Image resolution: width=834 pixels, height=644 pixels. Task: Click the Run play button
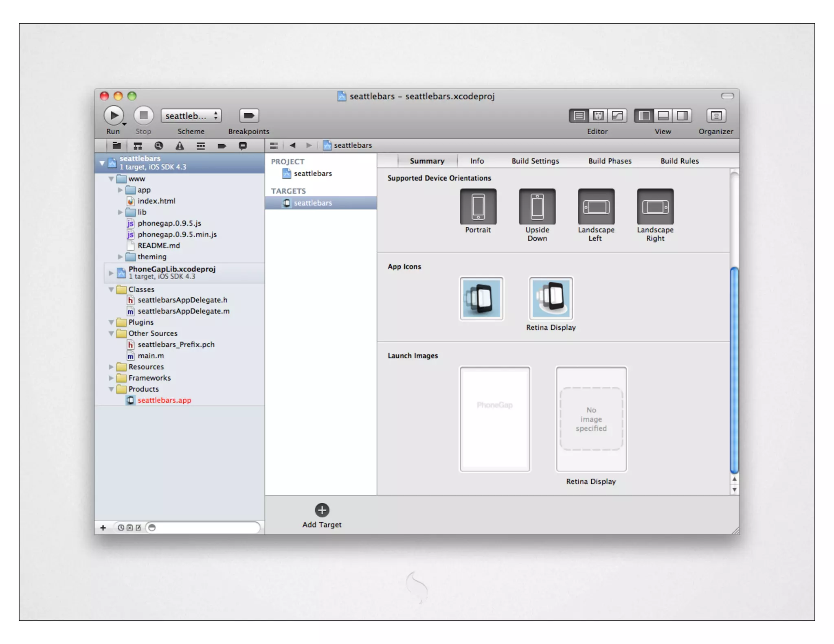[114, 116]
